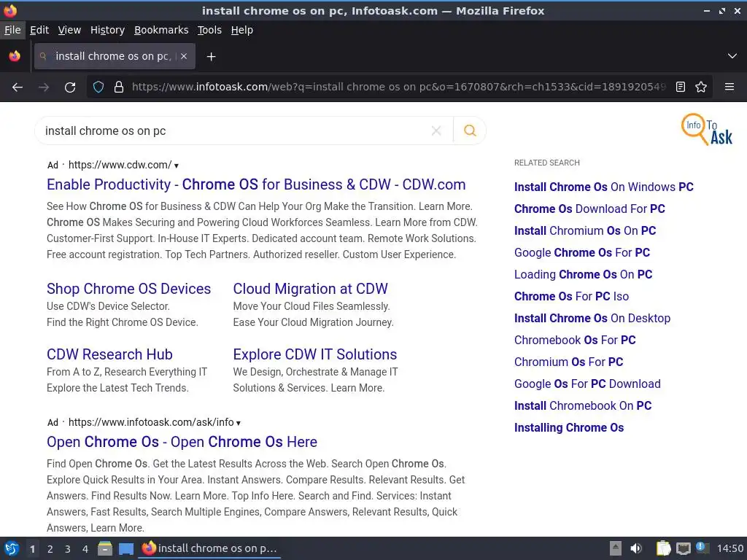
Task: Open the Edit menu
Action: 39,30
